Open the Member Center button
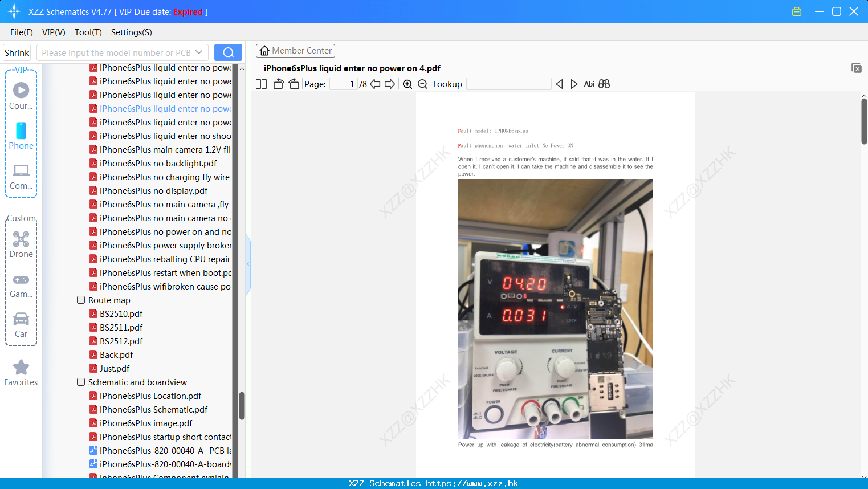 (295, 51)
